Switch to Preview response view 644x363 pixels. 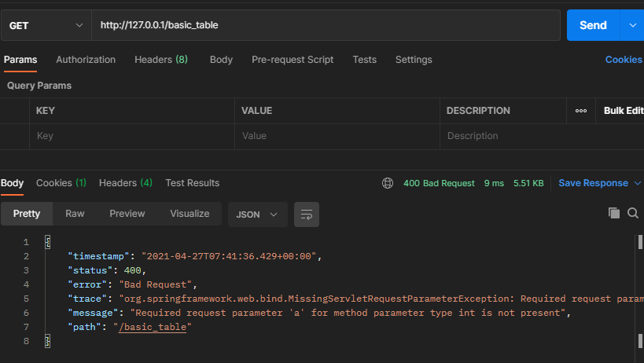[x=127, y=214]
